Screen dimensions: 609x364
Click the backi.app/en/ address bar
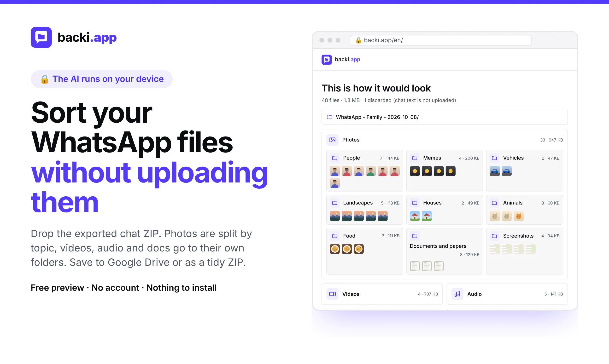440,40
